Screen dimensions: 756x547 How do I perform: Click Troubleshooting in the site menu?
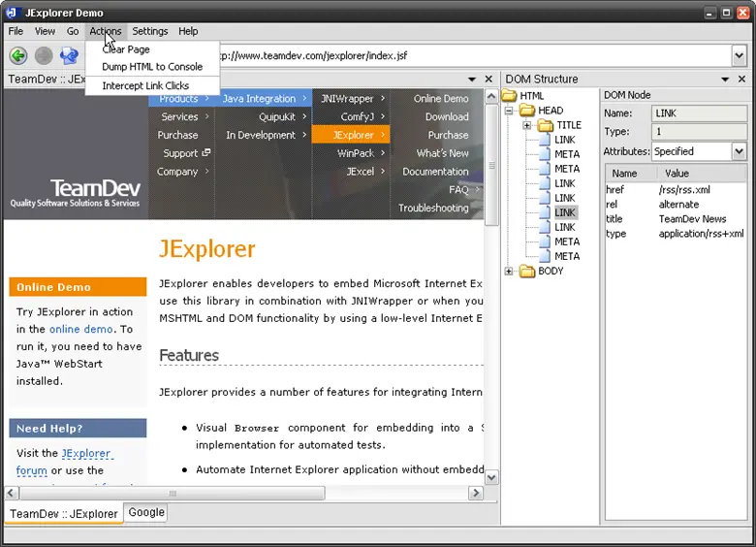[x=433, y=208]
